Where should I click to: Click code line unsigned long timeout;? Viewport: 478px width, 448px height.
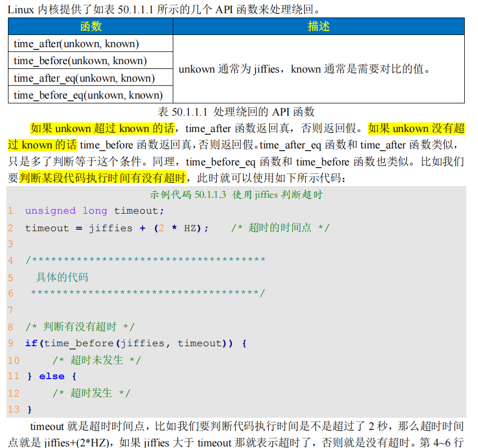click(x=94, y=211)
